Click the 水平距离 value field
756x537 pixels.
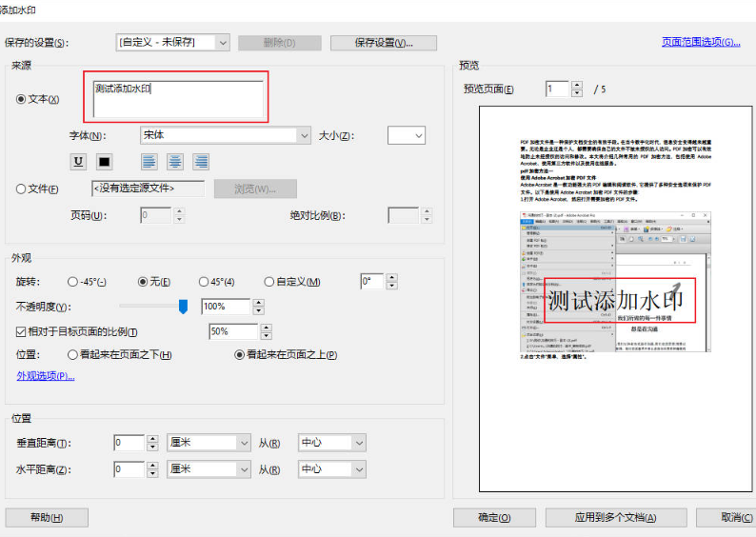click(129, 469)
